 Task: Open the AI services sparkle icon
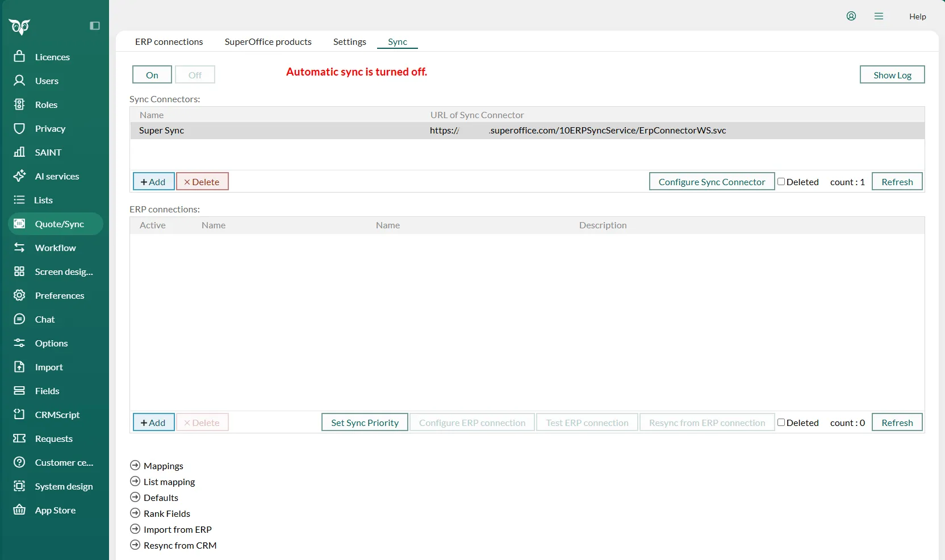(19, 176)
